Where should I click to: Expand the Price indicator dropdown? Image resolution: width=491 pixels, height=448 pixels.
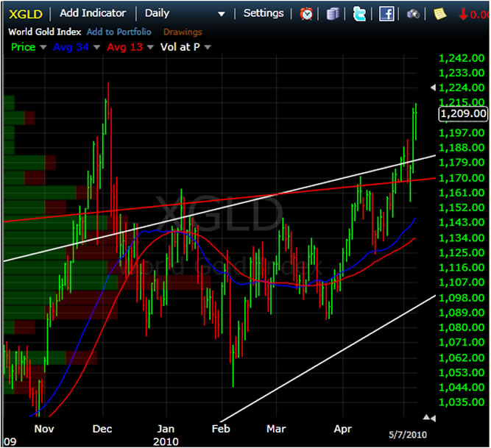tap(43, 47)
